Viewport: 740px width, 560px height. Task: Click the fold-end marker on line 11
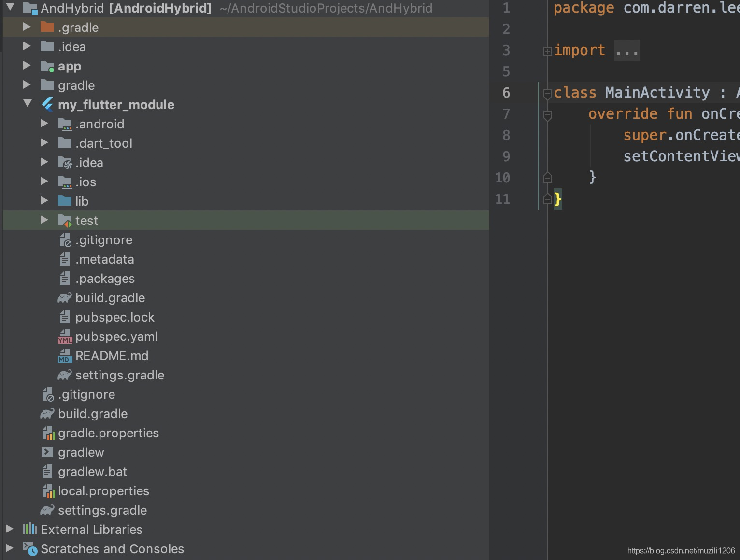click(x=547, y=198)
